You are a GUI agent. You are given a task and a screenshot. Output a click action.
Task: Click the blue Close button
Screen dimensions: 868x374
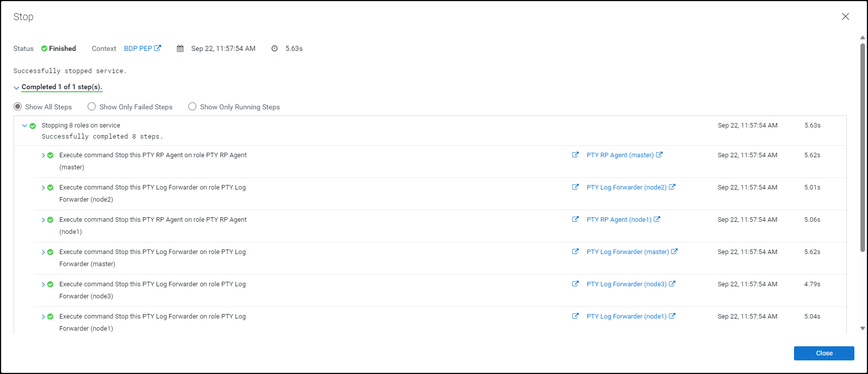824,353
